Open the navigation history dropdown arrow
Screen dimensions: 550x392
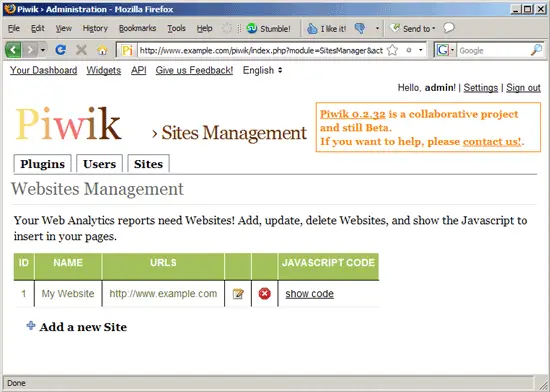pyautogui.click(x=43, y=50)
